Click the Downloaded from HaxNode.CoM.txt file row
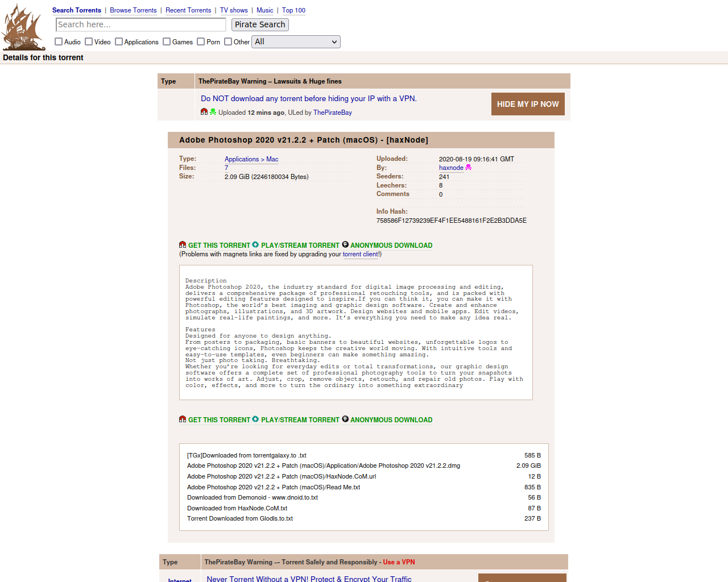Image resolution: width=728 pixels, height=582 pixels. click(364, 508)
